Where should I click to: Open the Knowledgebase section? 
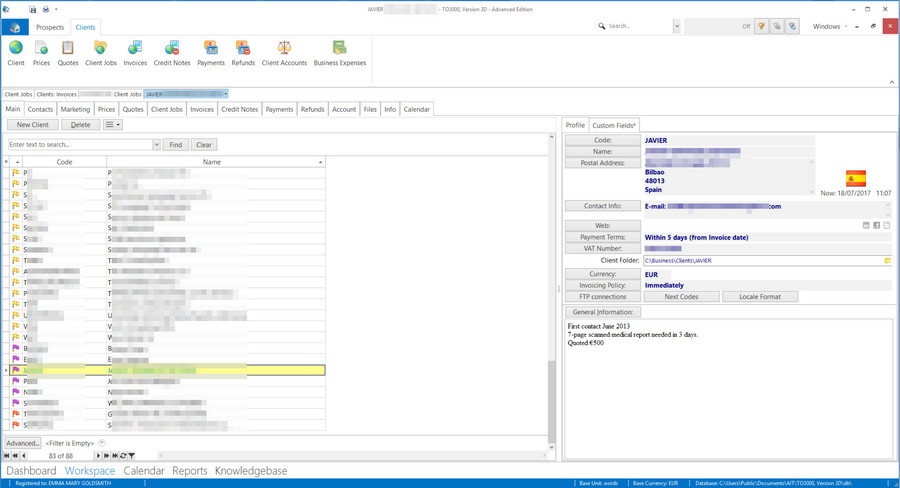(251, 471)
